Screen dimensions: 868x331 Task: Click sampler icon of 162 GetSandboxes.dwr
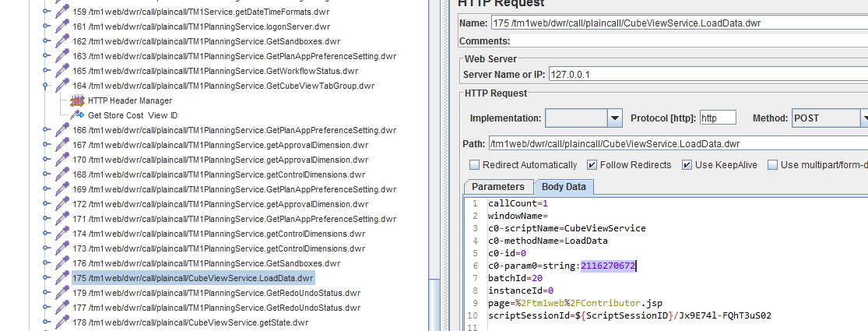[x=62, y=41]
